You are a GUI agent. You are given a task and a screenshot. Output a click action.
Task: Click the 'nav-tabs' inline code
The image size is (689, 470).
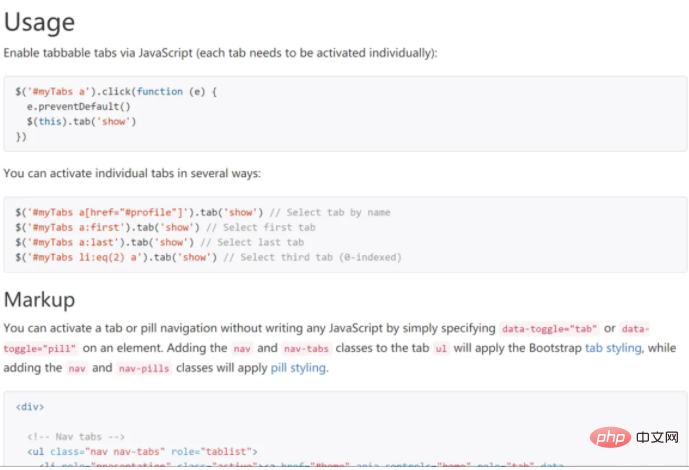click(306, 348)
